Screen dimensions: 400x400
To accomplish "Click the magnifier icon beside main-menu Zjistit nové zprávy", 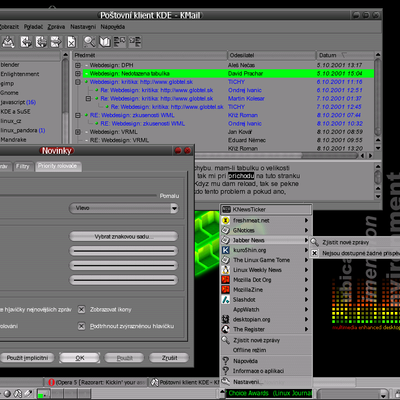I will click(x=226, y=340).
